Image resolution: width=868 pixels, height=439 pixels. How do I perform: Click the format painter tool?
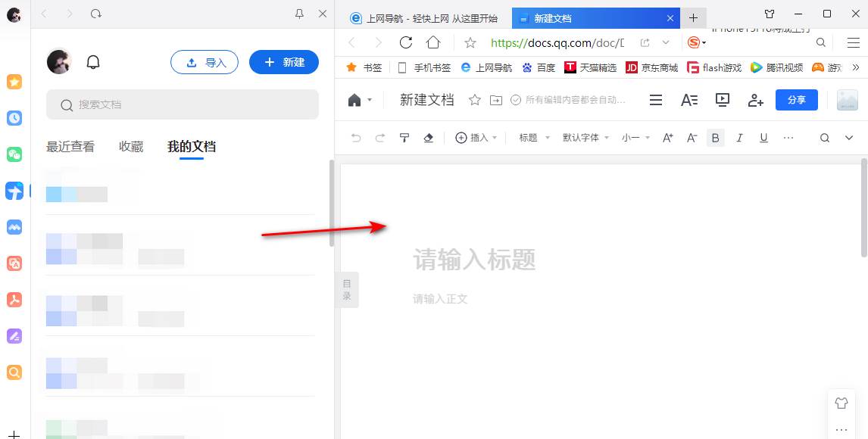pos(404,138)
